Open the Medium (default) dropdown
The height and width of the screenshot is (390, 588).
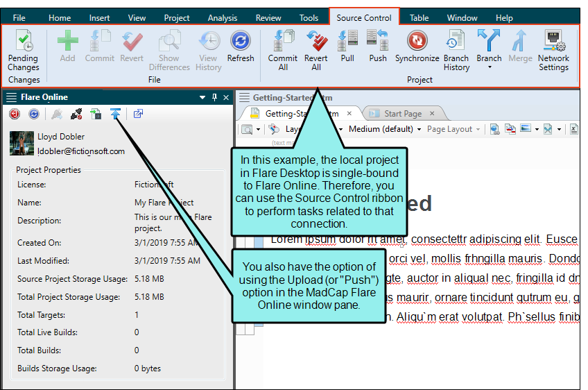click(x=385, y=129)
